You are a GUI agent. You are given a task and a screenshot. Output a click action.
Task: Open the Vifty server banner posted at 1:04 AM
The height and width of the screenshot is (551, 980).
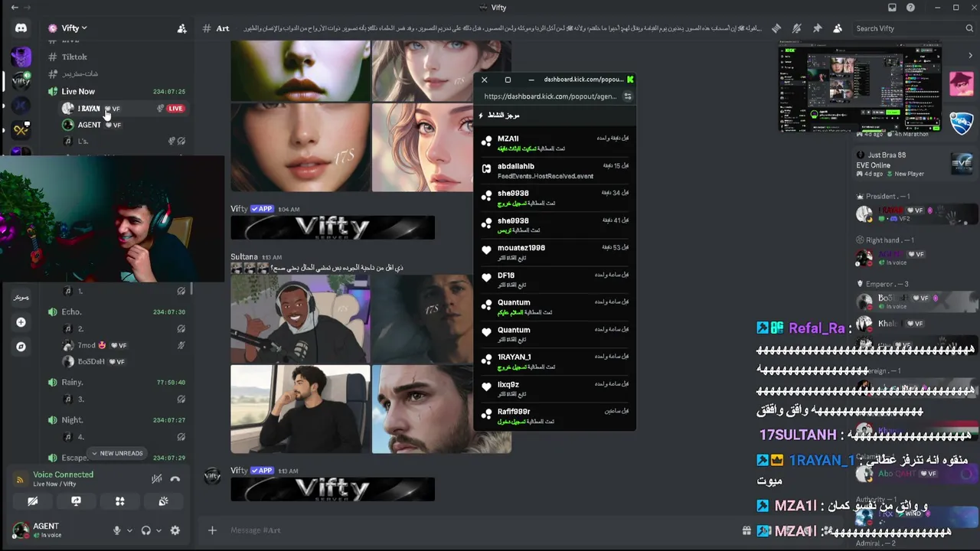coord(333,227)
